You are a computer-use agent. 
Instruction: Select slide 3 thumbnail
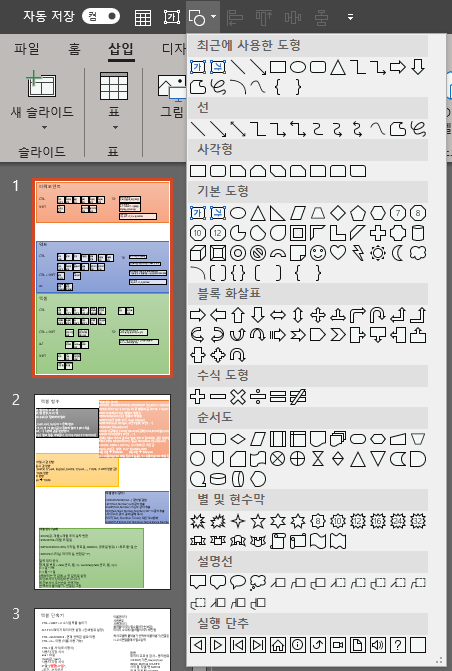point(103,639)
